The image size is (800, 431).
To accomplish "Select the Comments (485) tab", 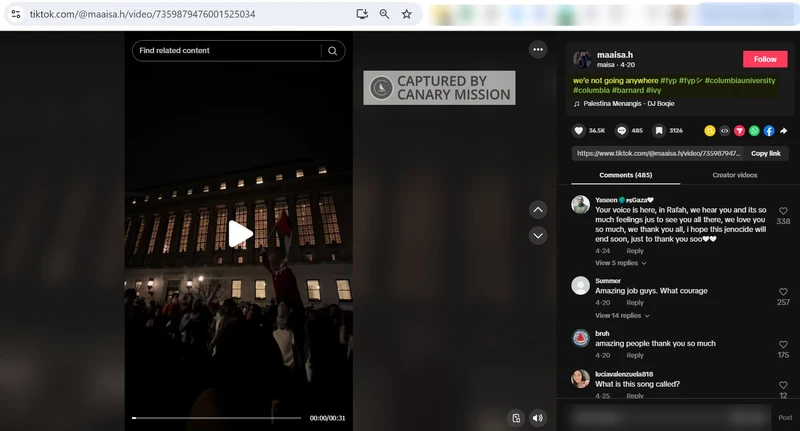I will 625,175.
